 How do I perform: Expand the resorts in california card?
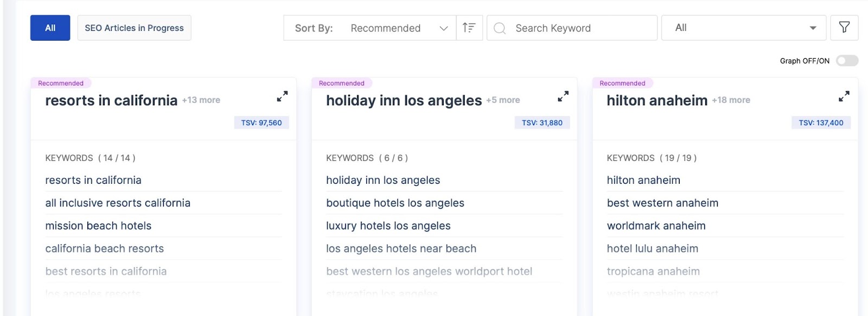(282, 96)
